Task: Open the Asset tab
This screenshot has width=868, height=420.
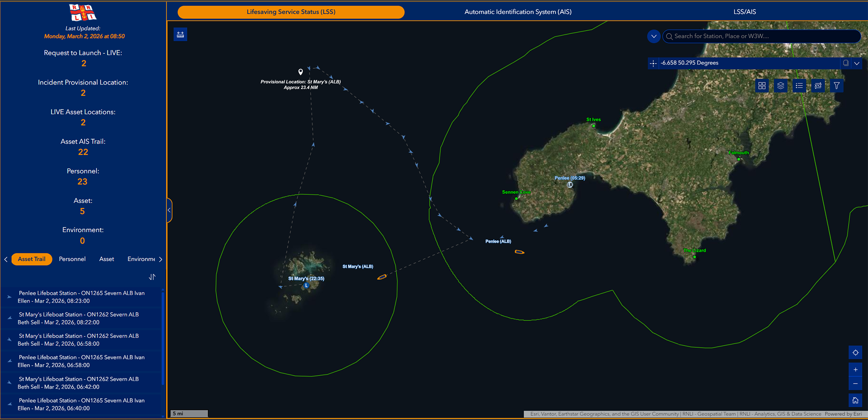Action: point(106,259)
